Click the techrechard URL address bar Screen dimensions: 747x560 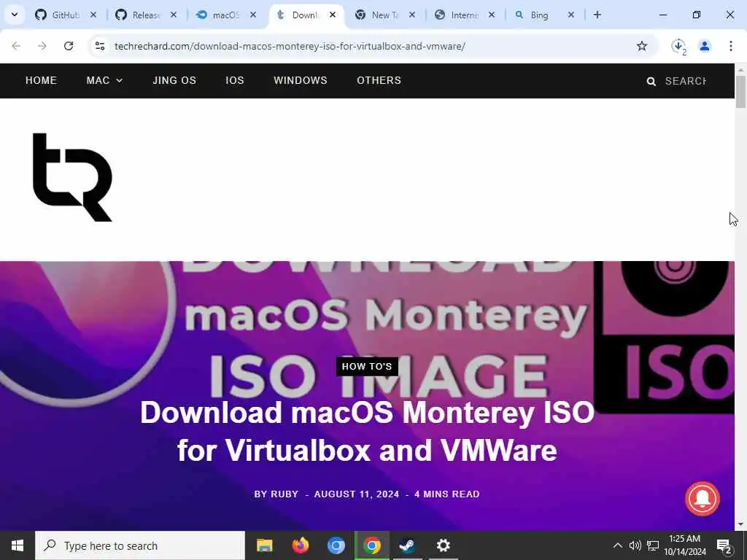pos(290,46)
